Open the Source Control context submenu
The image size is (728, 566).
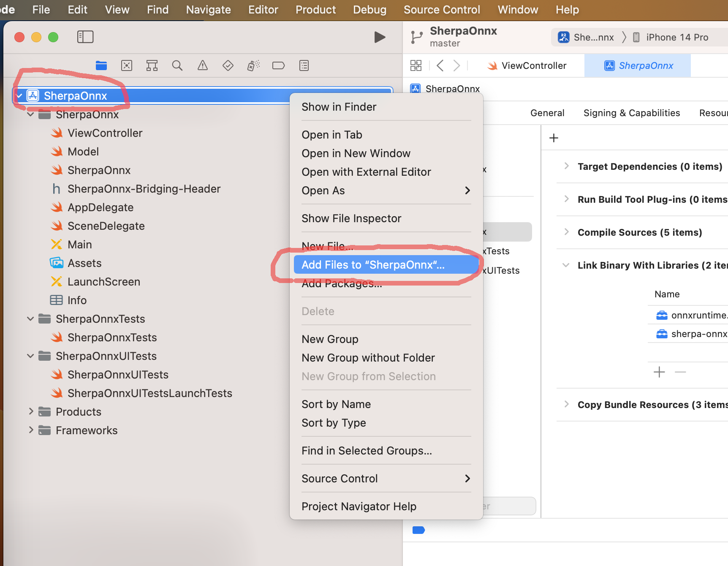click(386, 479)
